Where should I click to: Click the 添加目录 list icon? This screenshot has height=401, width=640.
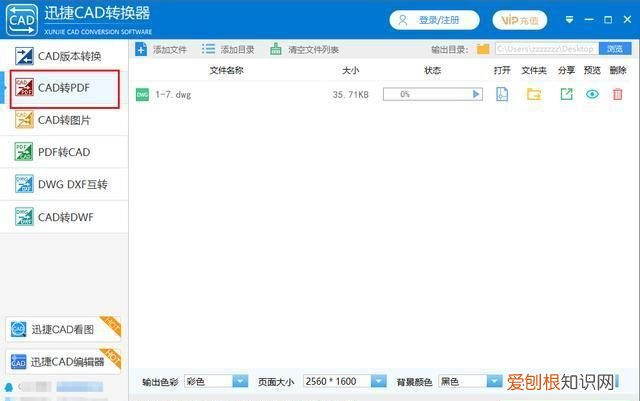(208, 49)
